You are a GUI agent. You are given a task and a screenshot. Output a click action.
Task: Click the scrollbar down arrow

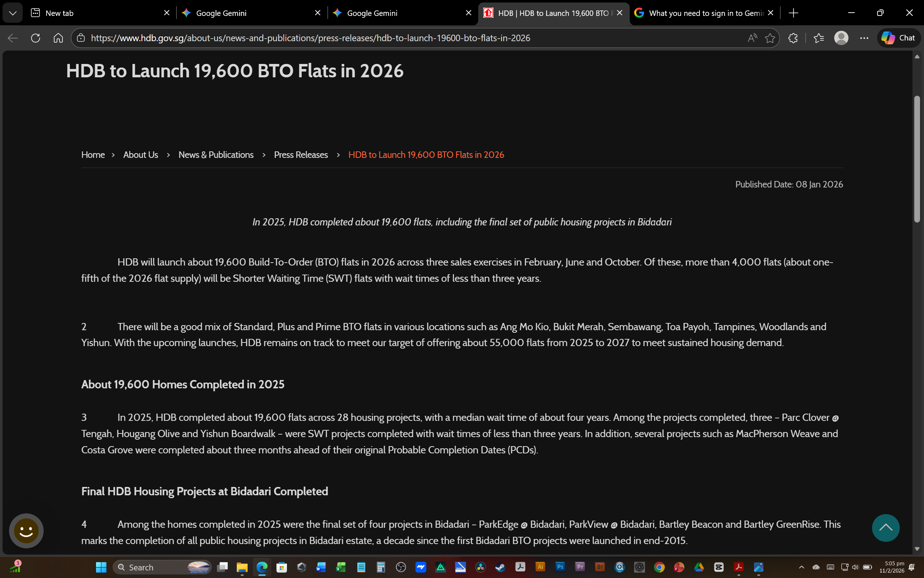(917, 549)
